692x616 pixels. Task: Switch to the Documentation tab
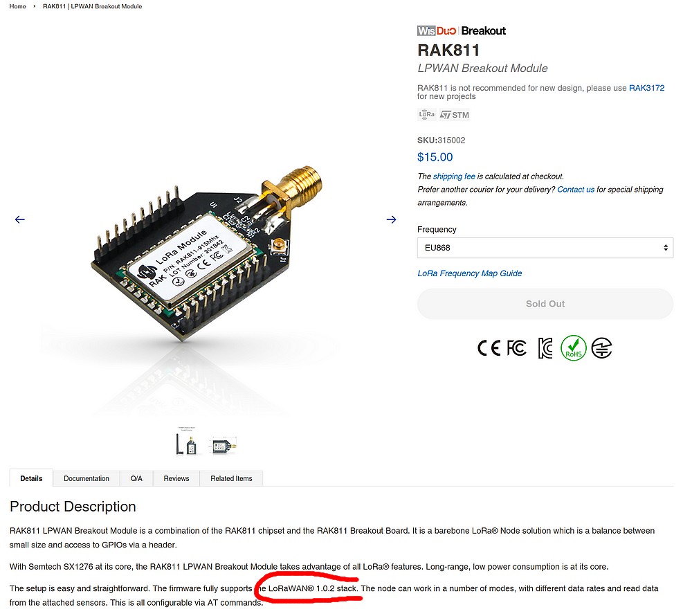[x=86, y=478]
